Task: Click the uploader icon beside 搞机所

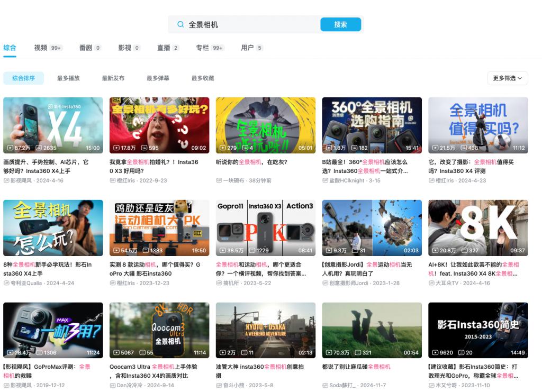Action: tap(219, 283)
